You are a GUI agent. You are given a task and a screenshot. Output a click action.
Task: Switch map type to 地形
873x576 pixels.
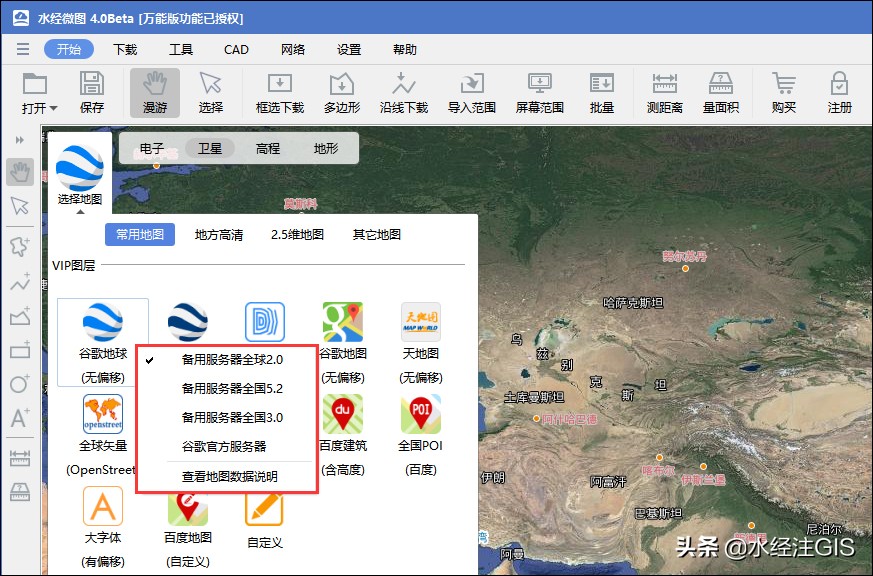326,149
